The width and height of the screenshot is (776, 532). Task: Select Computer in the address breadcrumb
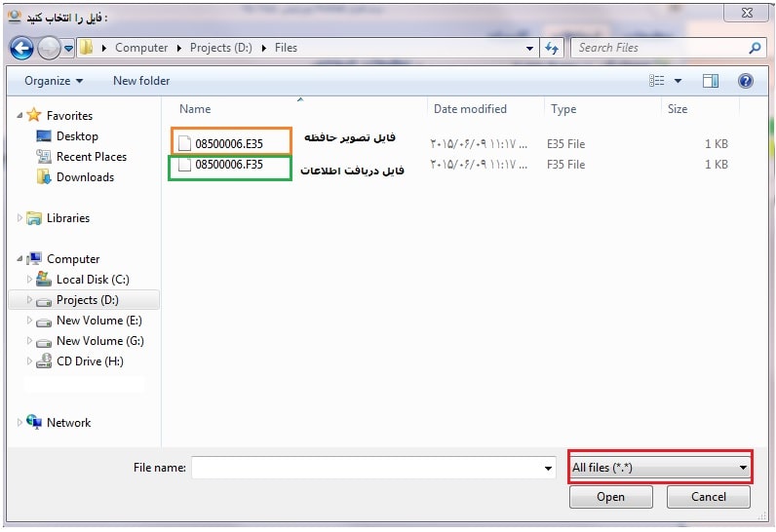[141, 48]
